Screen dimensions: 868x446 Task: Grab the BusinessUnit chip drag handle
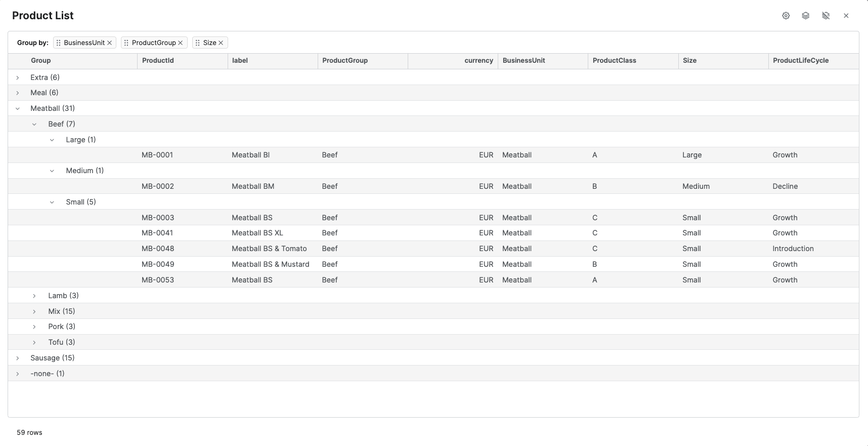pos(59,43)
